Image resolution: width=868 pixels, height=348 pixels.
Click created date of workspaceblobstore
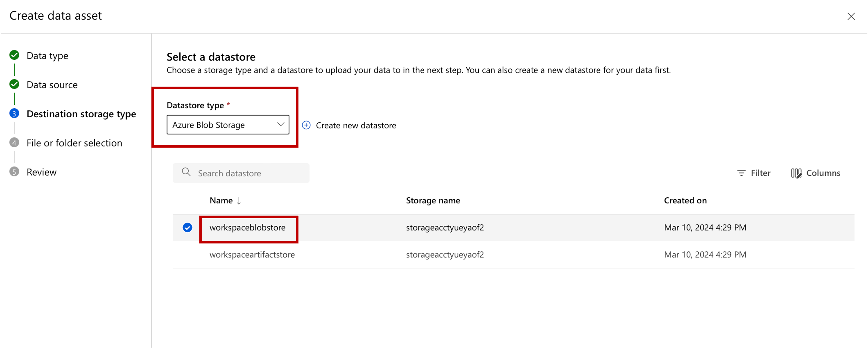point(705,228)
